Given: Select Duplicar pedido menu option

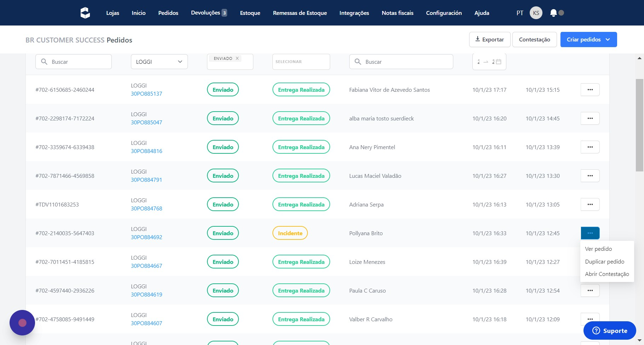Looking at the screenshot, I should click(x=604, y=261).
